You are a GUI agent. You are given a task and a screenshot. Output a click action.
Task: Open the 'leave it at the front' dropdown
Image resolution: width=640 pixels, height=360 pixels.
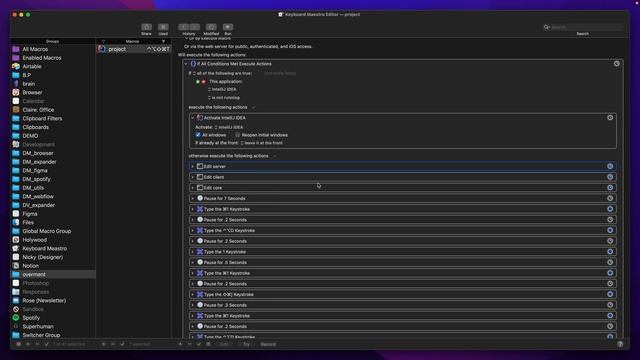262,143
